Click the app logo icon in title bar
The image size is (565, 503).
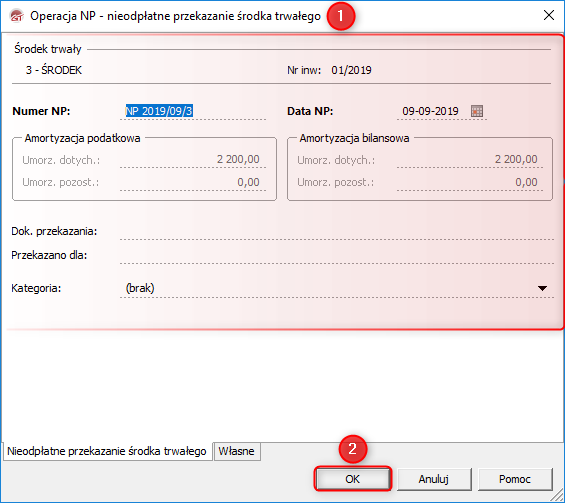[16, 16]
